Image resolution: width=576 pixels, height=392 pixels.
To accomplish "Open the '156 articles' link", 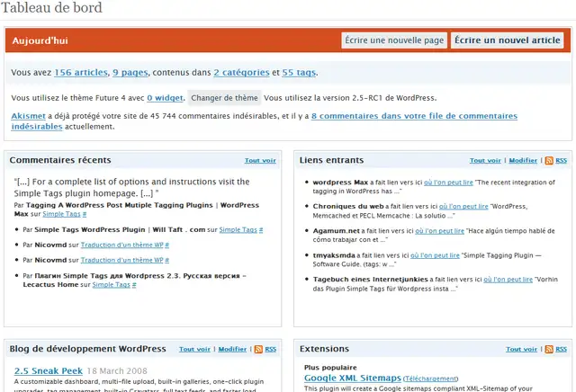I will [81, 72].
